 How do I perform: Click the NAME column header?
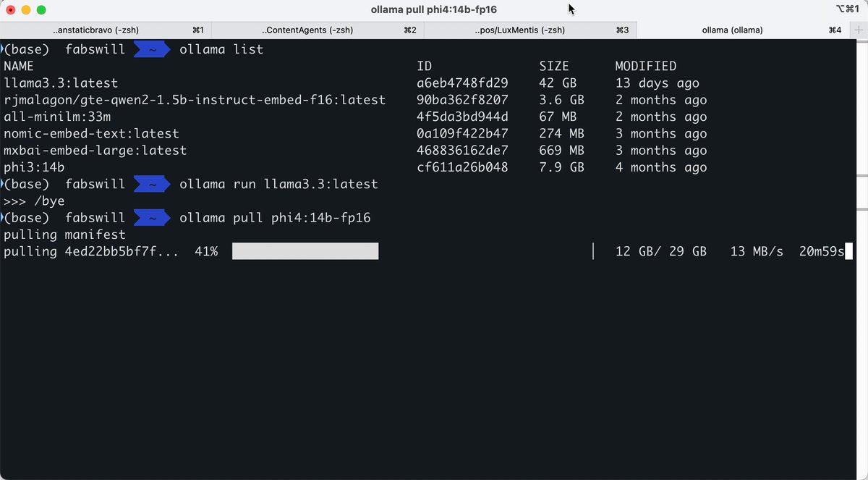(x=19, y=67)
